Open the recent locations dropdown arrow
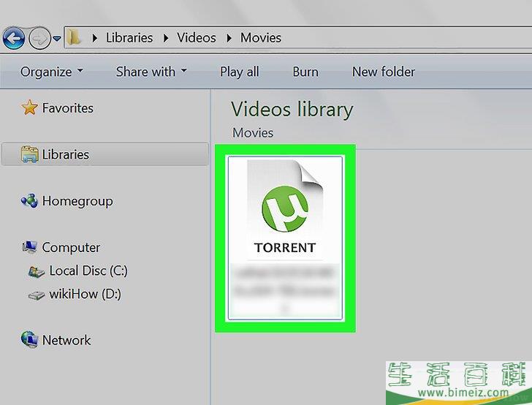 point(57,39)
